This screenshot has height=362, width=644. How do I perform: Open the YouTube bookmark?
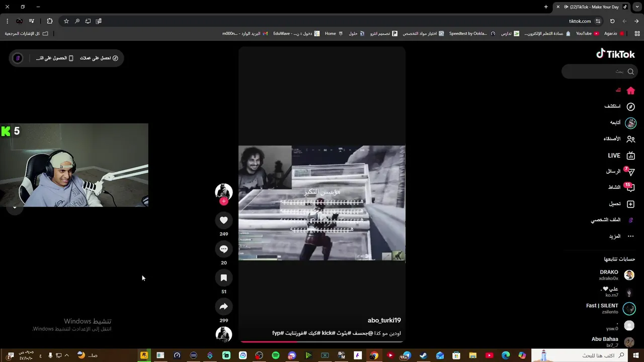[x=587, y=34]
